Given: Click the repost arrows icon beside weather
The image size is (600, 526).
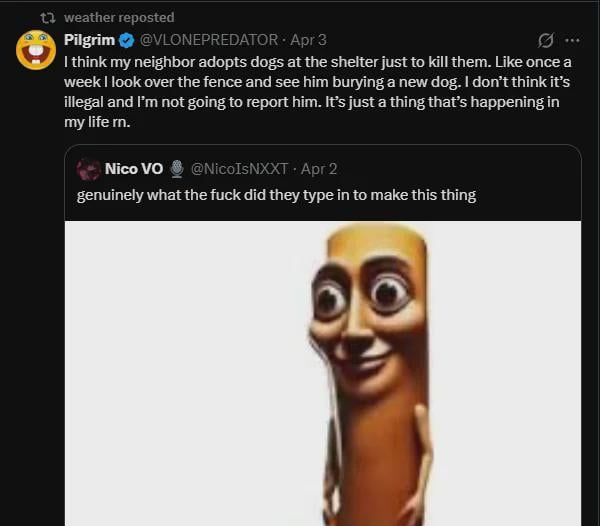Looking at the screenshot, I should point(45,18).
